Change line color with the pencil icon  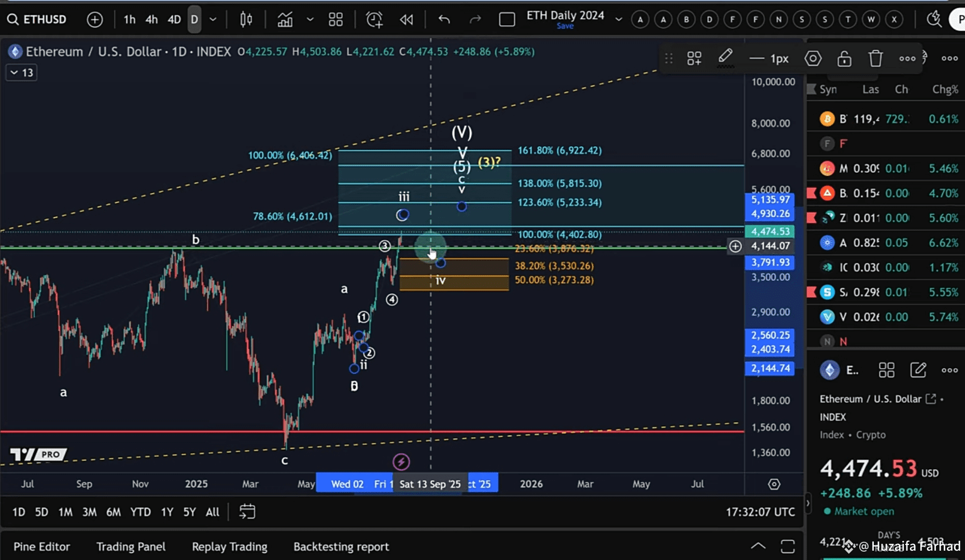725,57
